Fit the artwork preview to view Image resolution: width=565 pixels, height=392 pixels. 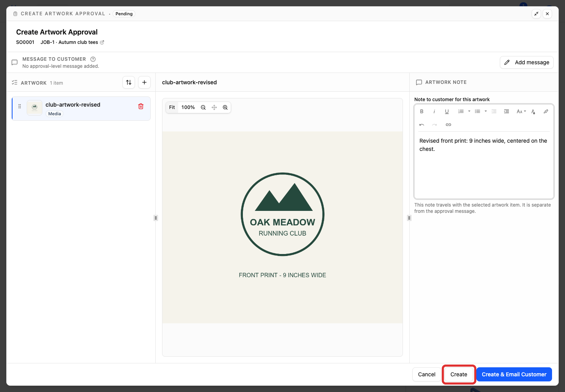coord(172,107)
